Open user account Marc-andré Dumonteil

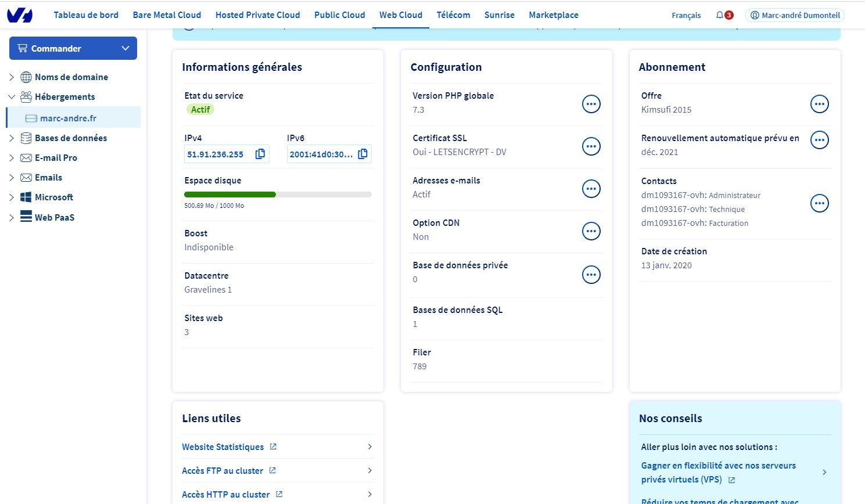(795, 15)
